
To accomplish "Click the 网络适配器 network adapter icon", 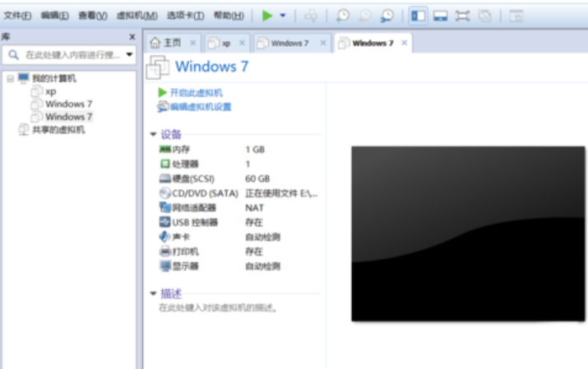I will 165,208.
